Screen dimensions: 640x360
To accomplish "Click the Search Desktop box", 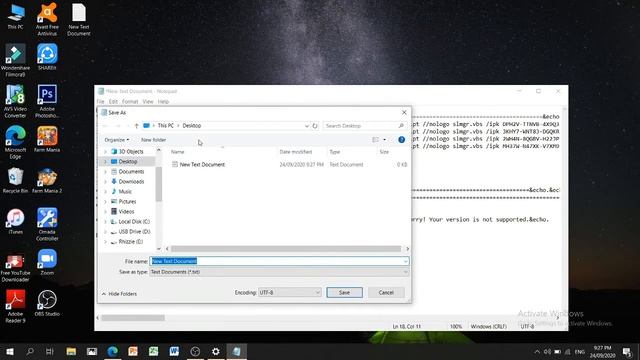I will tap(364, 126).
